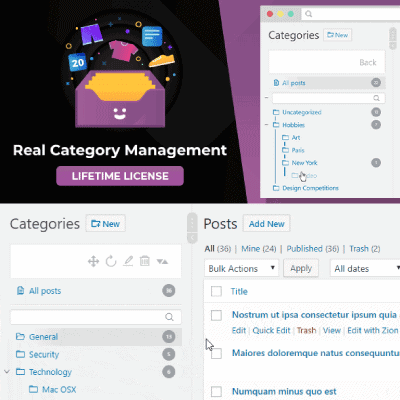
Task: Check the Numquam minus quo est checkbox
Action: [x=216, y=392]
